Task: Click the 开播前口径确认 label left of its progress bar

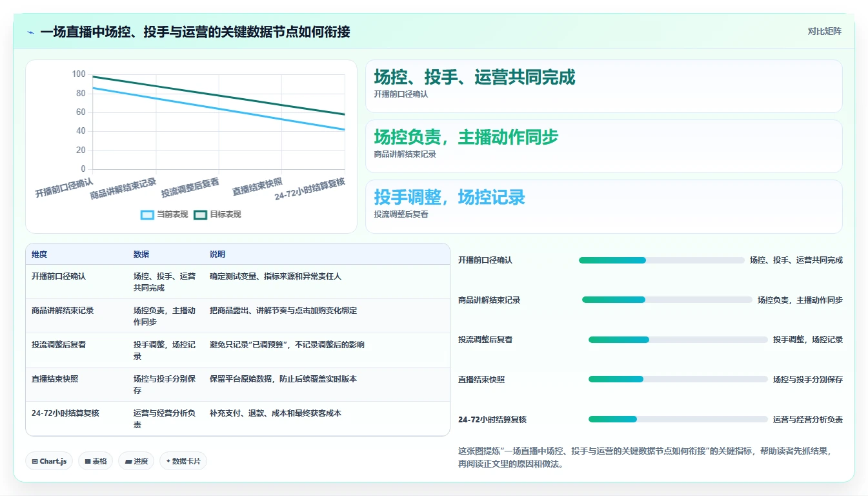Action: (485, 260)
